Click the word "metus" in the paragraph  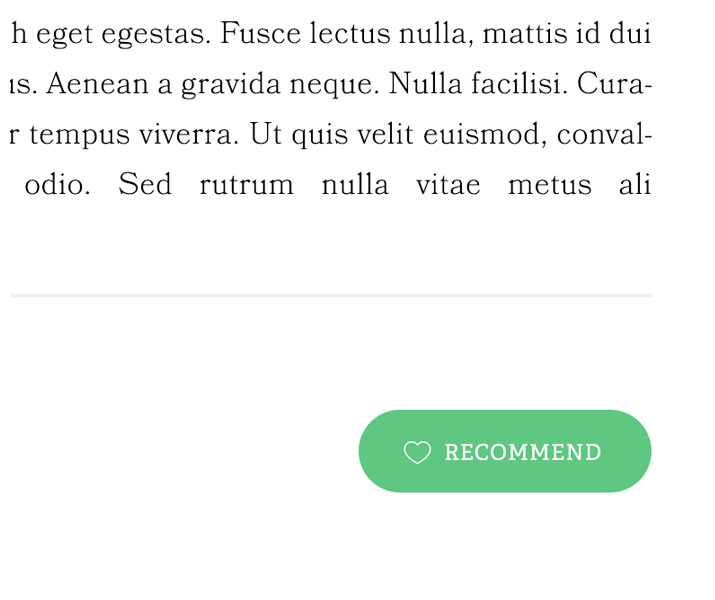pyautogui.click(x=550, y=186)
